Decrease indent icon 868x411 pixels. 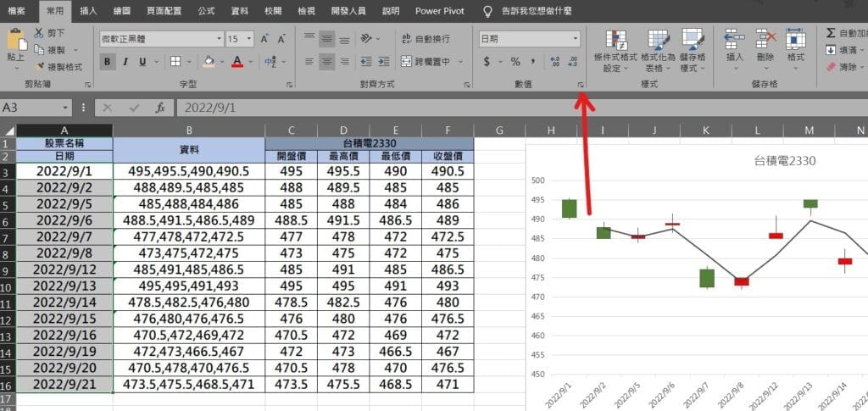(x=366, y=61)
